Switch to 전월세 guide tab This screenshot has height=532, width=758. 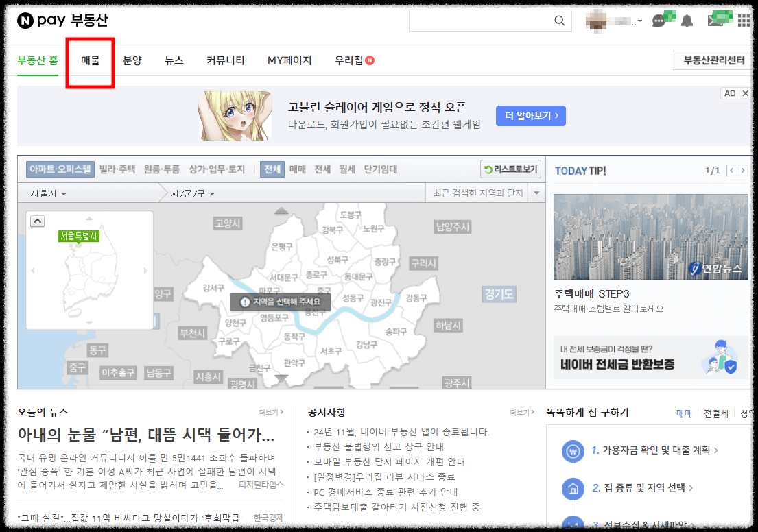point(716,413)
